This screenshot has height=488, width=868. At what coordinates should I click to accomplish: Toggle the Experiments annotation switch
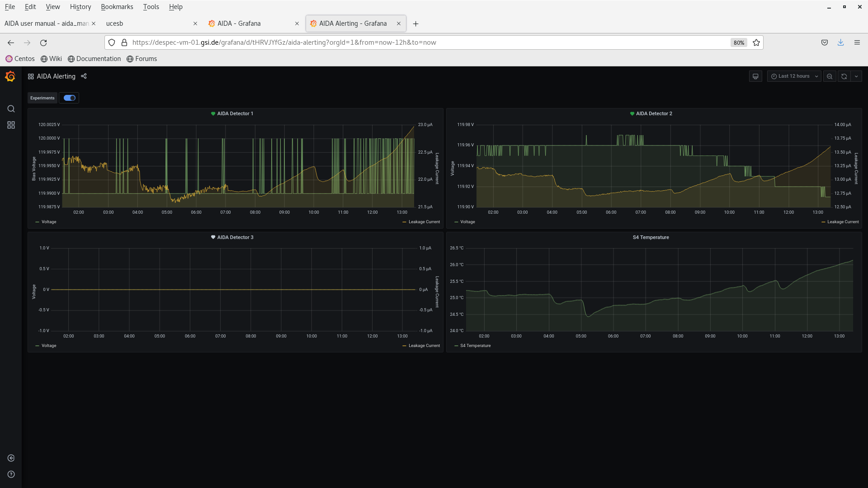[70, 98]
